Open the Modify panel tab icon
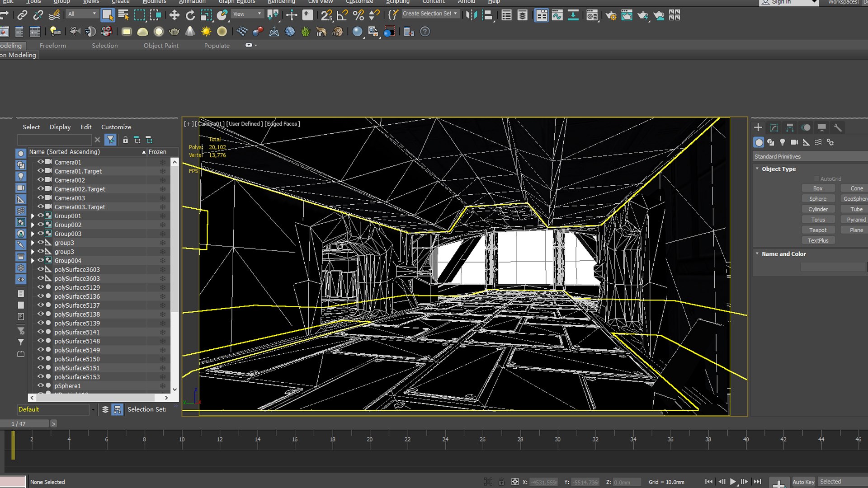Viewport: 868px width, 488px height. pyautogui.click(x=774, y=128)
